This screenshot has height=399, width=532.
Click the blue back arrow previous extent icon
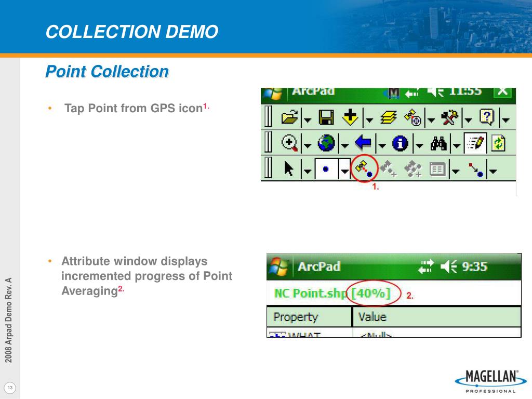[x=363, y=142]
